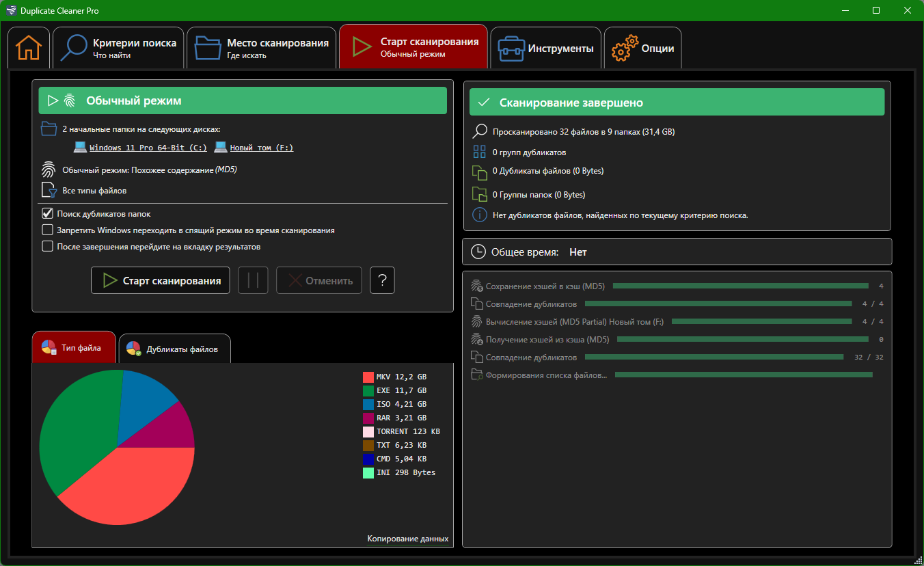924x566 pixels.
Task: Check После завершения перейдите на вкладку результатов
Action: [x=48, y=246]
